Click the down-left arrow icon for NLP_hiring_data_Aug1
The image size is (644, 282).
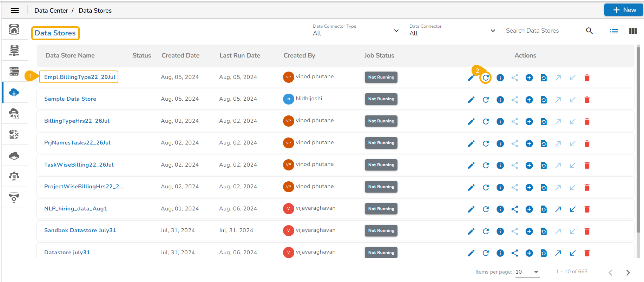point(572,209)
